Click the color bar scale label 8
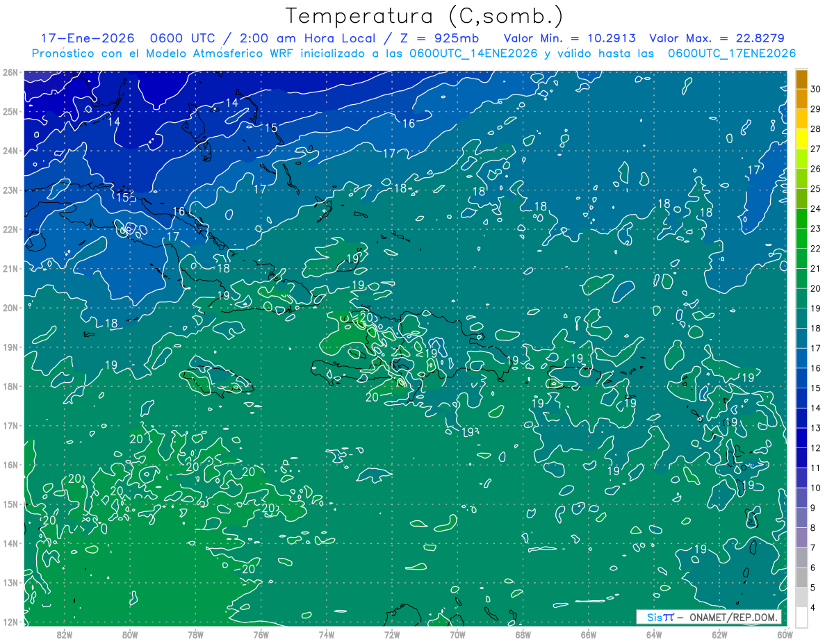 point(813,528)
